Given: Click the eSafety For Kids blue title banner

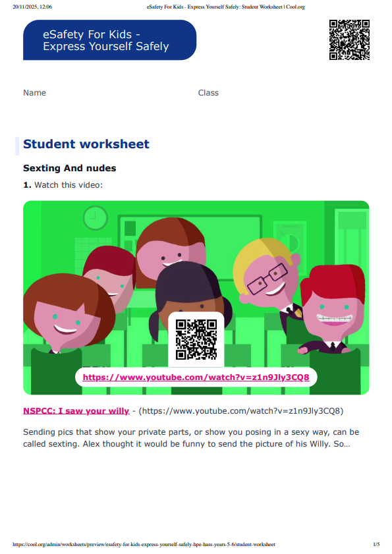Looking at the screenshot, I should [x=109, y=40].
